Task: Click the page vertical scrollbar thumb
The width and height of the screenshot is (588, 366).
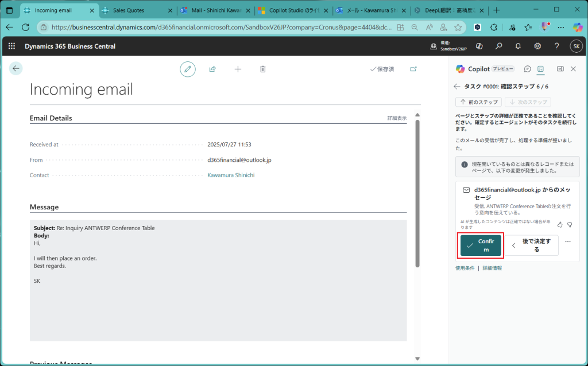Action: [417, 193]
